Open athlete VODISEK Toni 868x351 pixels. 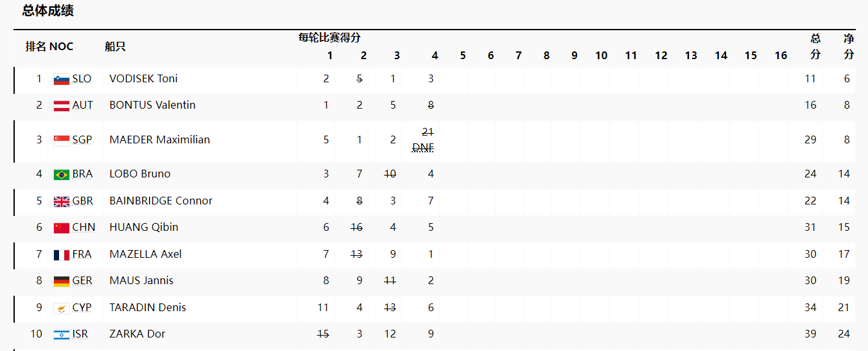(143, 78)
